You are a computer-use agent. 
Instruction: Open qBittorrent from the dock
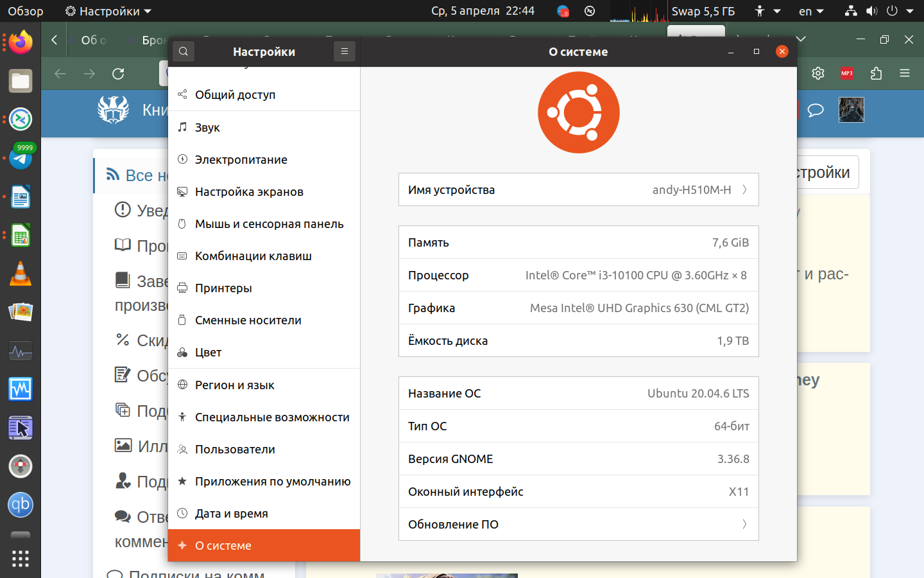pyautogui.click(x=21, y=505)
